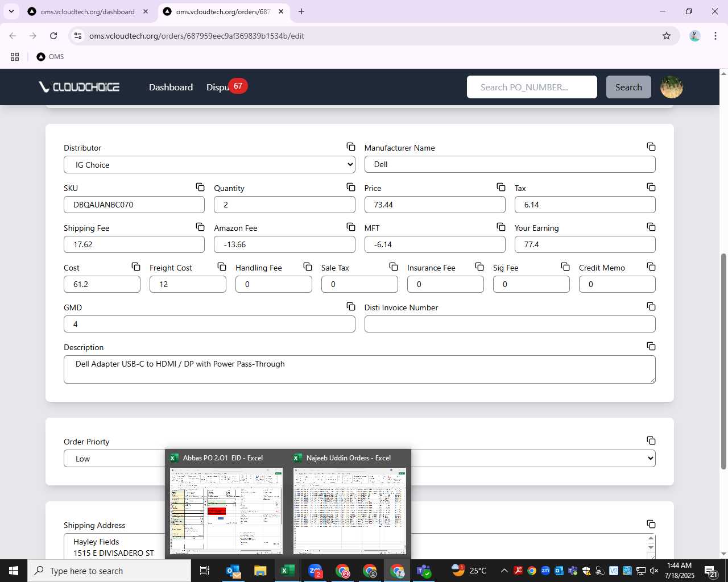The height and width of the screenshot is (582, 728).
Task: Click the Windows Start button
Action: [x=14, y=571]
